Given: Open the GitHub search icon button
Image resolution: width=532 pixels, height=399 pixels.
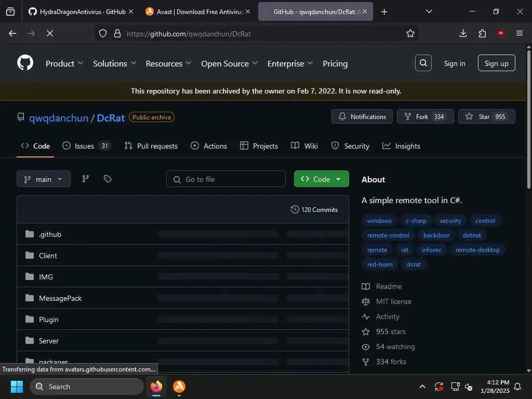Looking at the screenshot, I should point(423,63).
